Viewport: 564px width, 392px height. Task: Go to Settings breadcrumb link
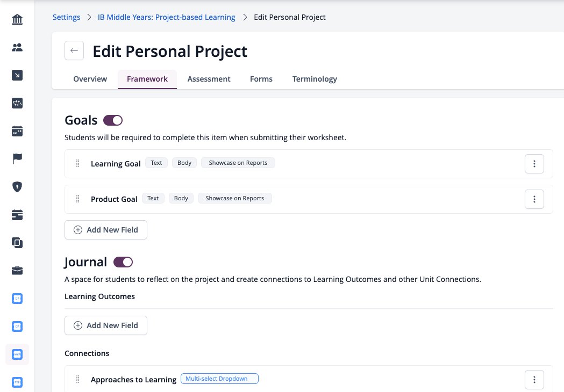pos(67,17)
